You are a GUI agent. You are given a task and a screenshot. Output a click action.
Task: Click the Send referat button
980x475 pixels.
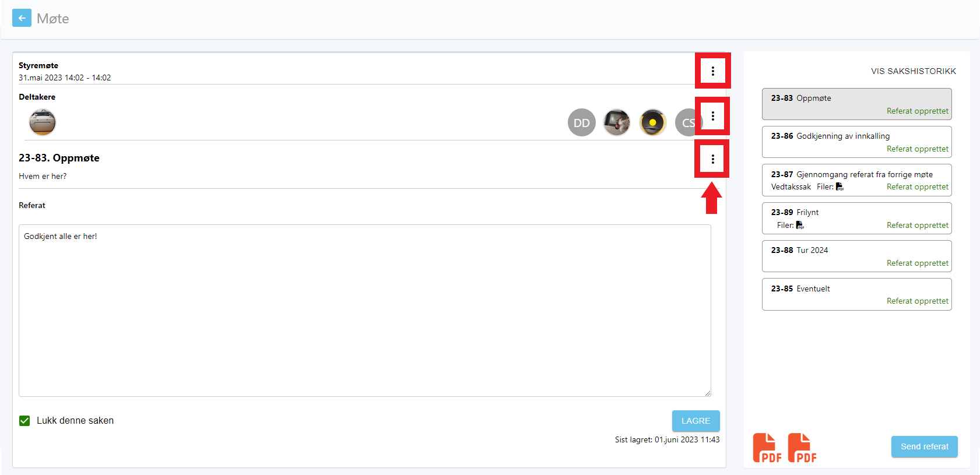[x=924, y=446]
